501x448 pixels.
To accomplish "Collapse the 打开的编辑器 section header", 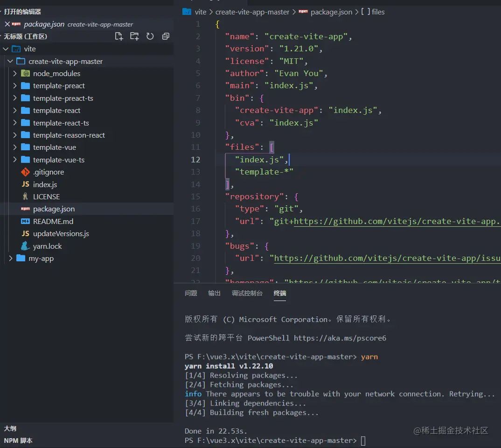I will coord(22,12).
